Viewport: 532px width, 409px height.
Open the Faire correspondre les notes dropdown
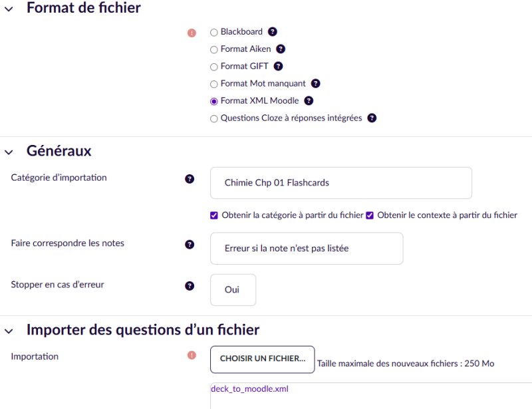pos(307,249)
